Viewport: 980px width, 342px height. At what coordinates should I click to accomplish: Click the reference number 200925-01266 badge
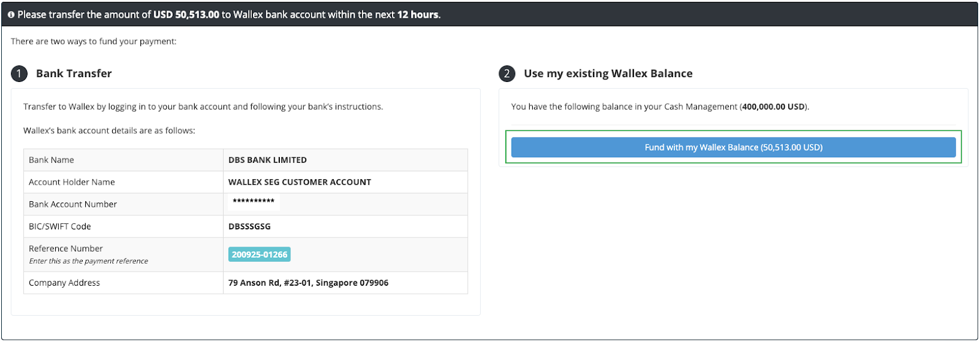click(259, 255)
